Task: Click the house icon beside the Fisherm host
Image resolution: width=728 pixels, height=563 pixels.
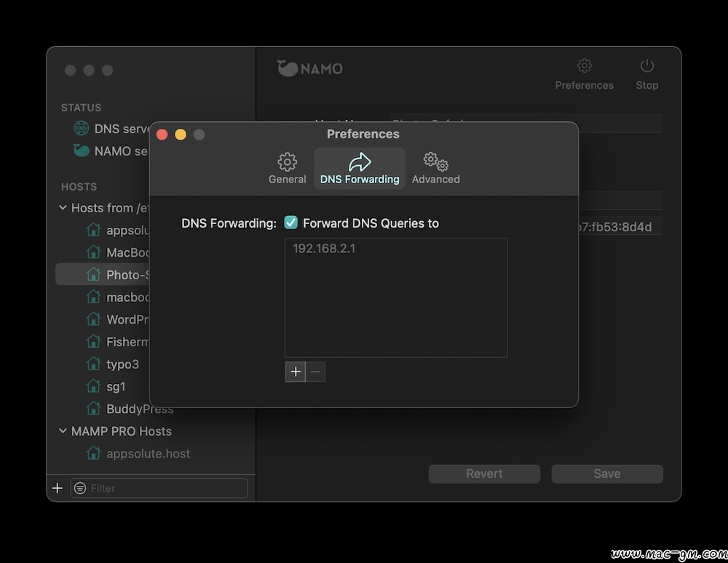Action: (x=93, y=341)
